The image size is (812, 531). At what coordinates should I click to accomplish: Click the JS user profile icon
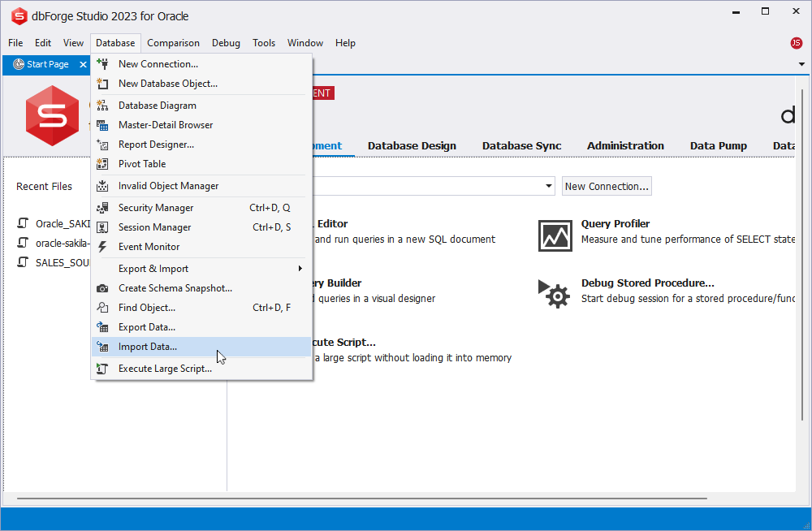[x=797, y=42]
